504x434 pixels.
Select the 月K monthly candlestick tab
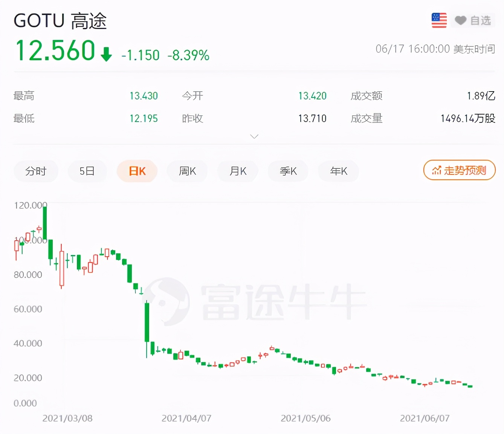click(238, 171)
